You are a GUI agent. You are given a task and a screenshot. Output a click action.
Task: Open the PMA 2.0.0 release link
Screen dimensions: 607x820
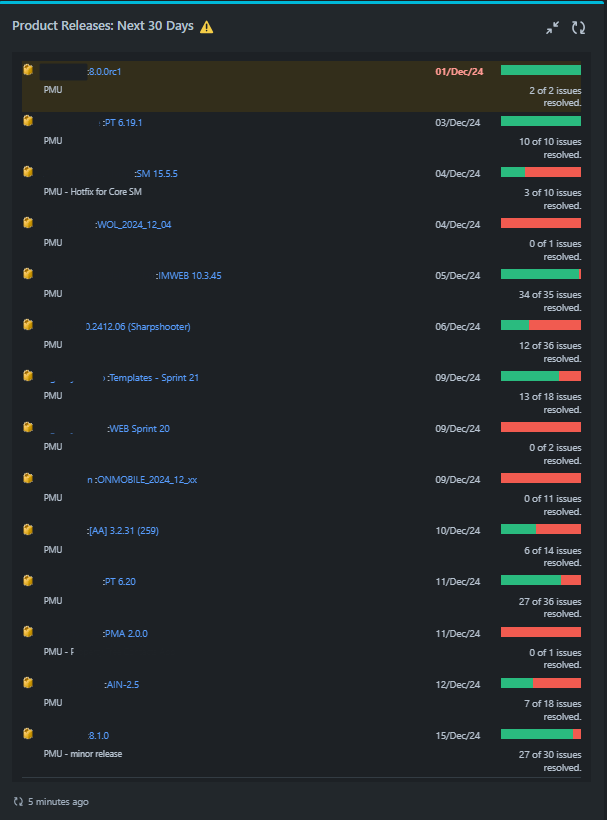click(125, 634)
